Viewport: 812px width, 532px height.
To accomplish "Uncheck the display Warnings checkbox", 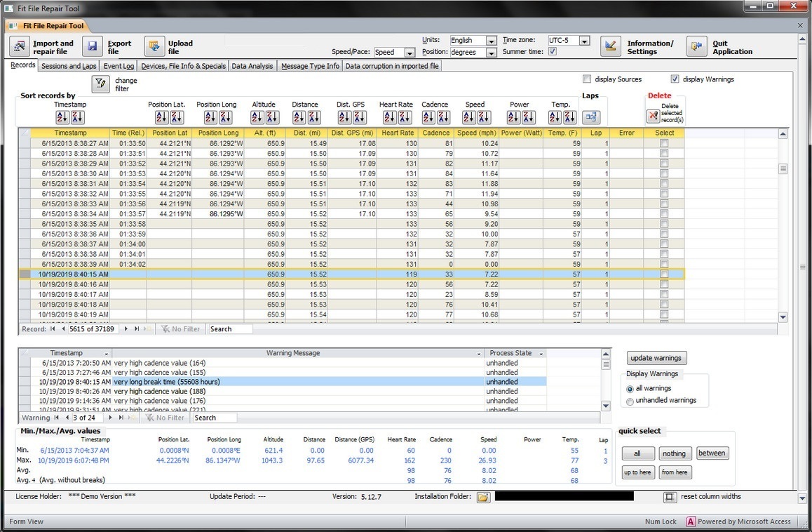I will [x=675, y=79].
